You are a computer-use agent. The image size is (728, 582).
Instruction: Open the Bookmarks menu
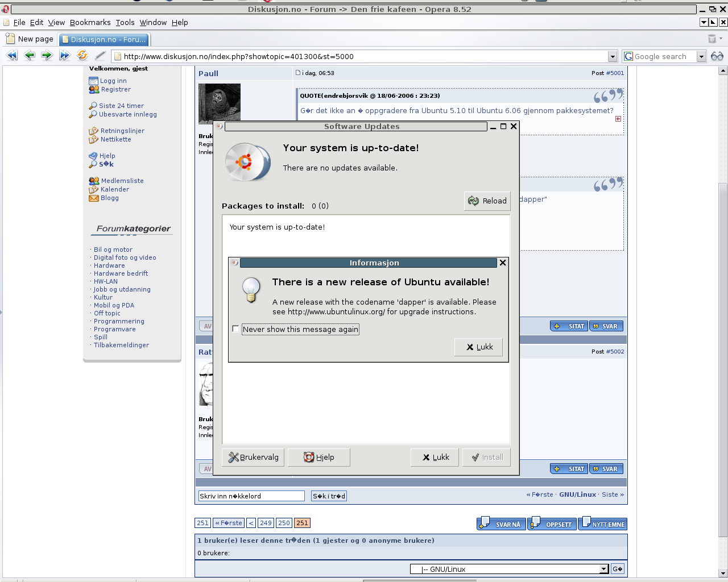point(90,22)
